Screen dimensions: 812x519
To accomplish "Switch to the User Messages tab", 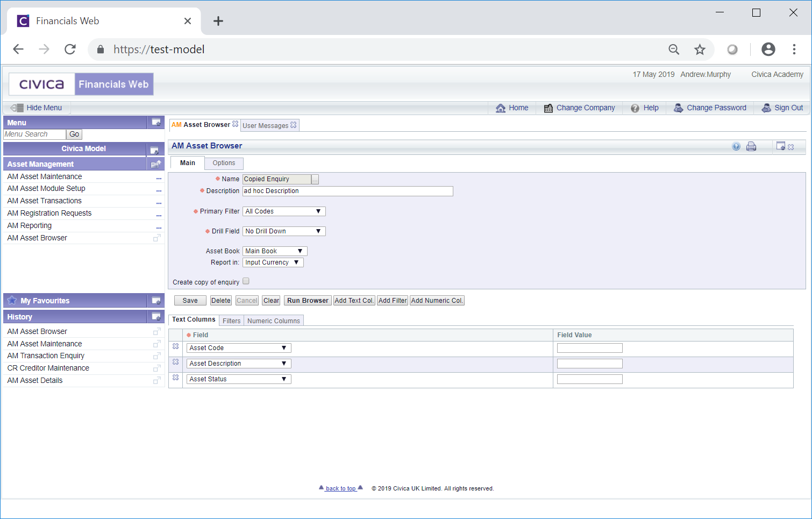I will (266, 125).
